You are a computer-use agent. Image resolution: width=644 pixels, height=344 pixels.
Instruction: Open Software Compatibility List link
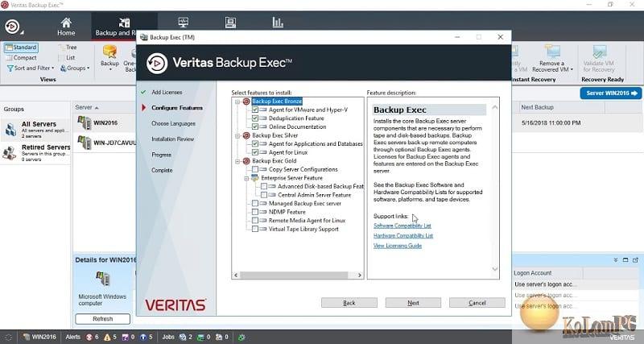click(402, 226)
